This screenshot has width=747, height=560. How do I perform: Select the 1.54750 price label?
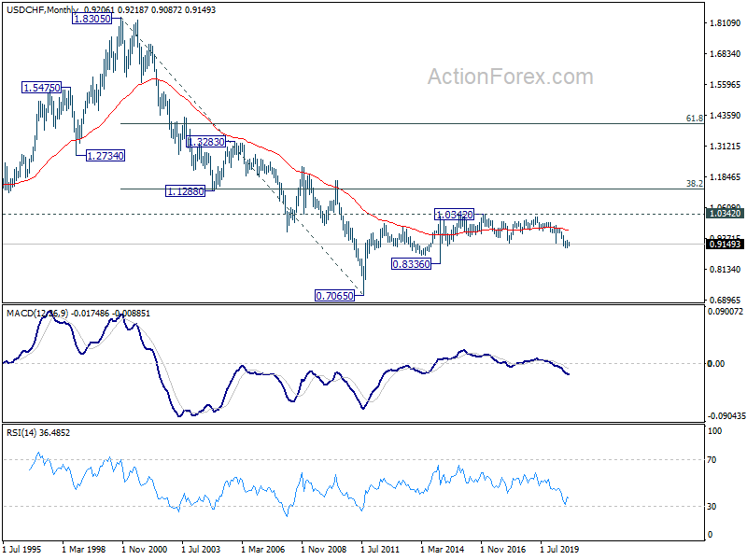click(41, 87)
